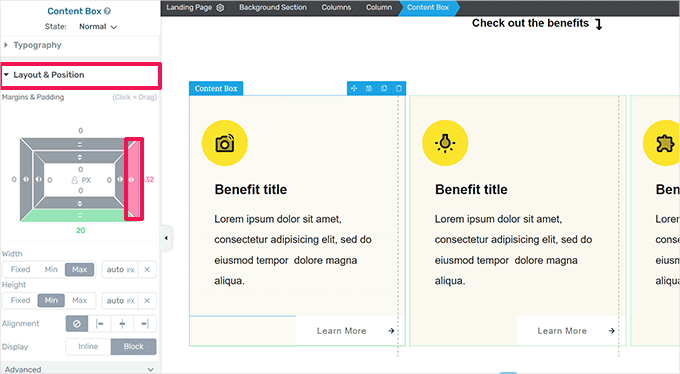
Task: Click the second card's Benefit title heading
Action: [x=471, y=190]
